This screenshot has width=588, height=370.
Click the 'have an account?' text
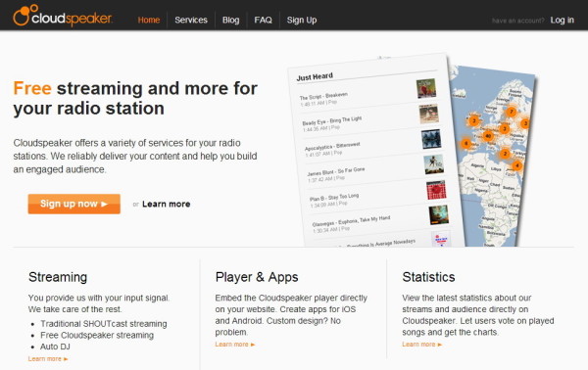[517, 21]
